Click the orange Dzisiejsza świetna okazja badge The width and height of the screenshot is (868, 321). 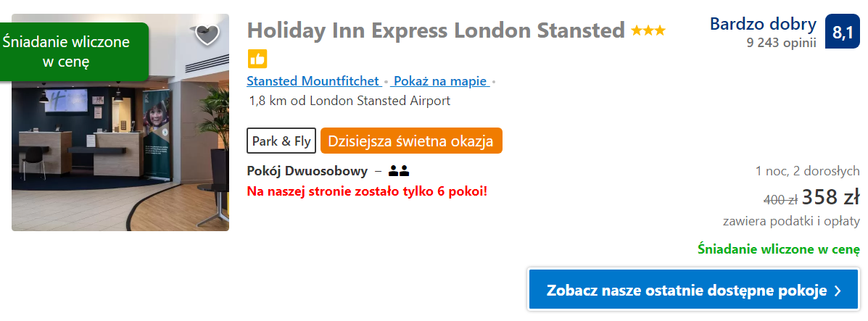(411, 141)
